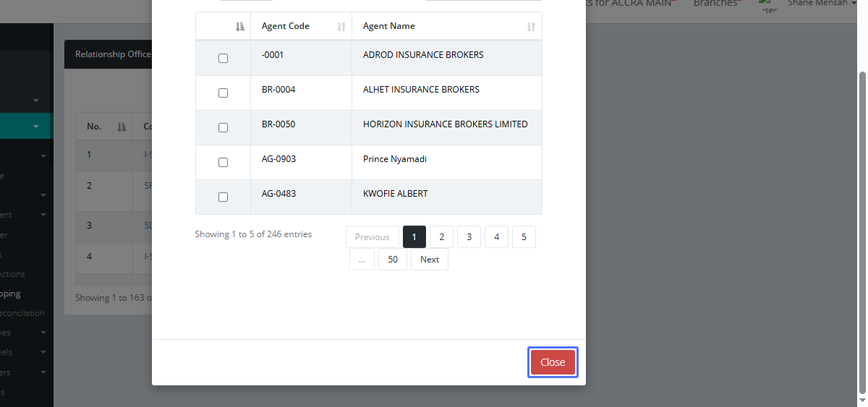Click the No. column sort icon
The image size is (868, 407).
click(122, 127)
